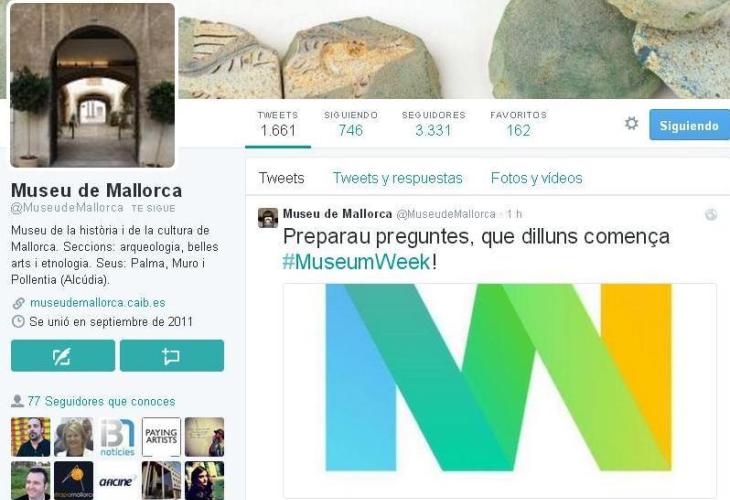Select the Tweets timeline tab

[281, 178]
